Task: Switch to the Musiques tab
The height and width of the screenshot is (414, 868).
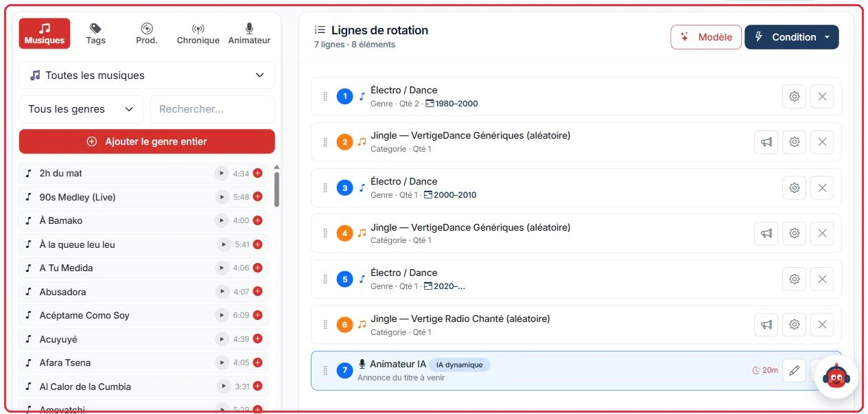Action: 45,34
